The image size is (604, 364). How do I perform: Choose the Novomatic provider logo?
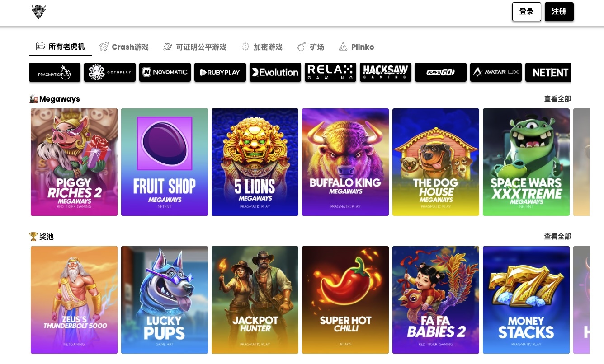(165, 72)
